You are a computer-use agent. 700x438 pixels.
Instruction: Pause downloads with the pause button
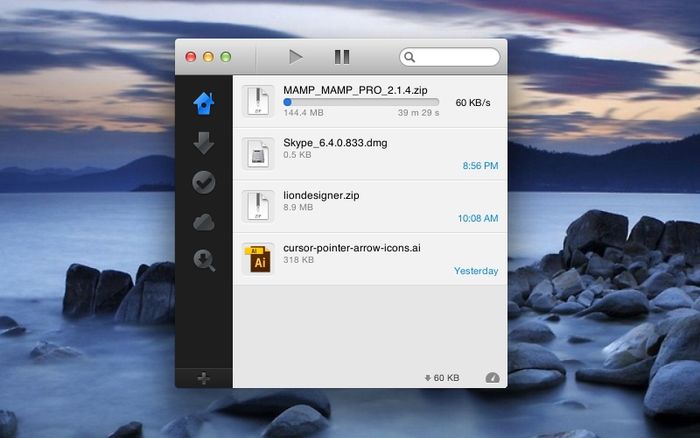tap(342, 57)
